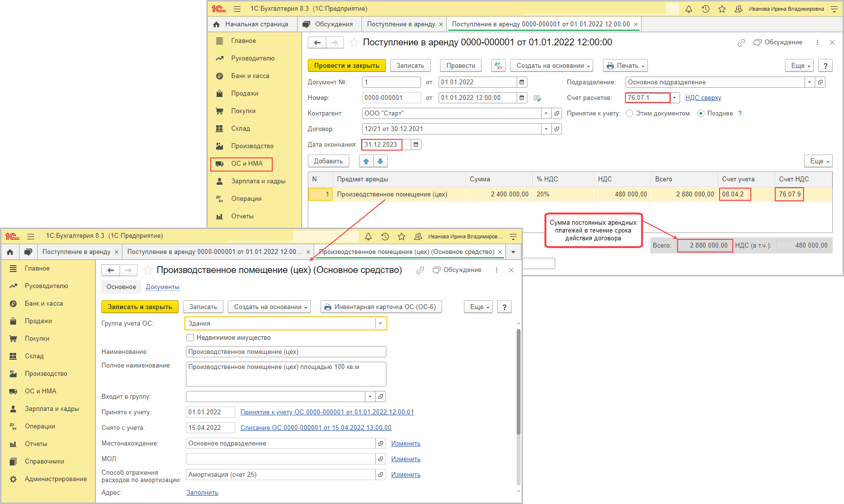Click Провести button
Screen dimensions: 844x504
[x=461, y=66]
